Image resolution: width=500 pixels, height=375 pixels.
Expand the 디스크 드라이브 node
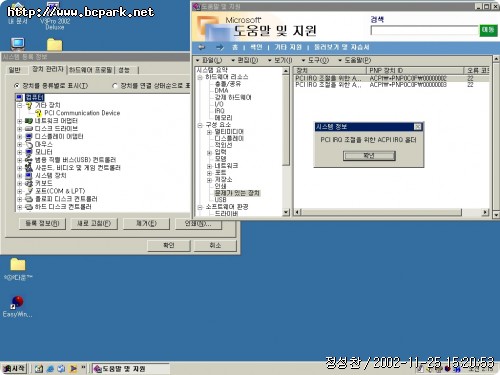[20, 129]
